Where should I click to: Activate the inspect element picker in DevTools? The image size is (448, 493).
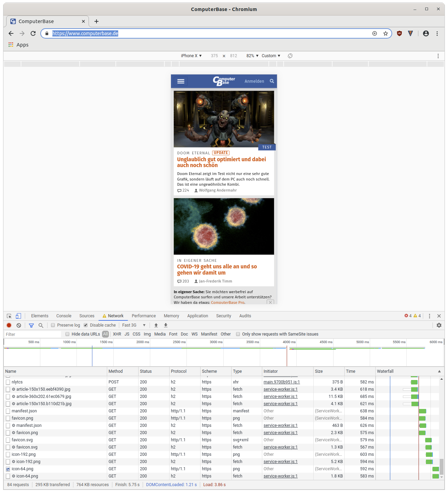(x=9, y=316)
